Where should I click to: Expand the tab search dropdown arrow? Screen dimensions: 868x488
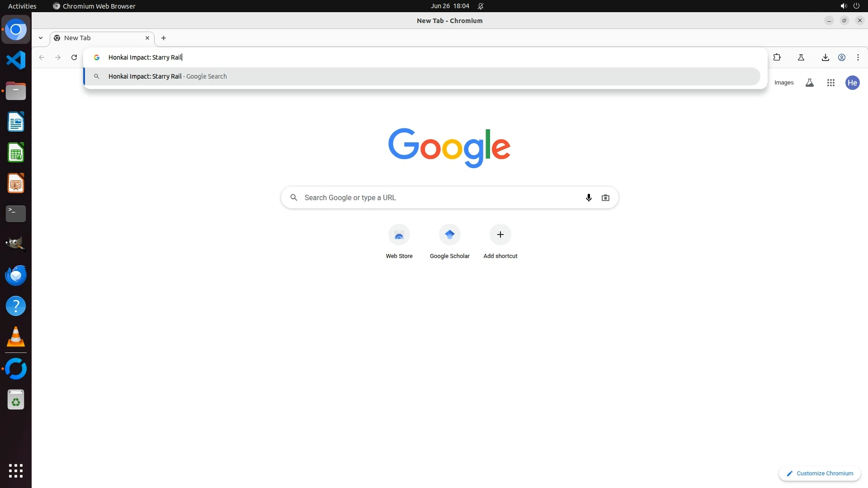pyautogui.click(x=41, y=38)
